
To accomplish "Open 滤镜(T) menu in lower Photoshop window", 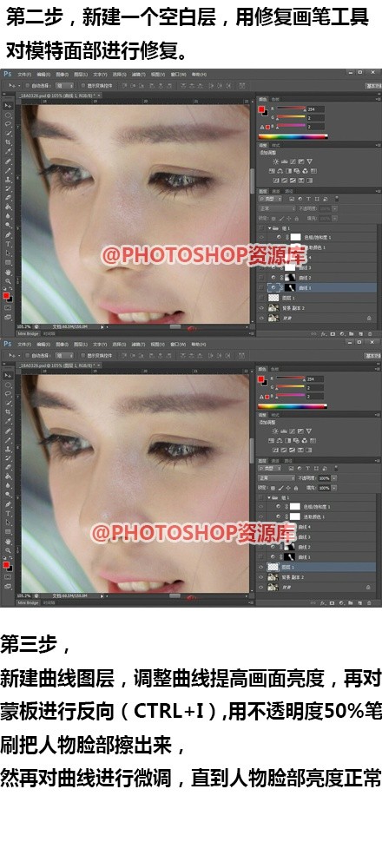I will coord(138,345).
